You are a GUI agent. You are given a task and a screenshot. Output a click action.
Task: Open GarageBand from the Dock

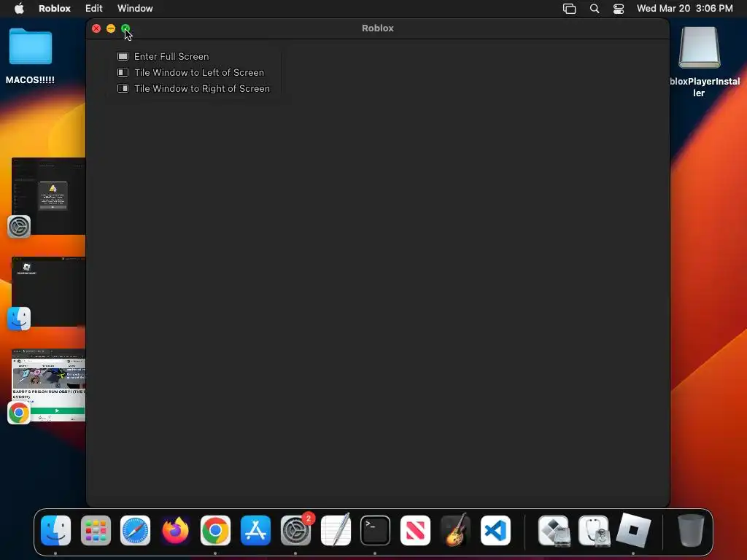tap(455, 530)
